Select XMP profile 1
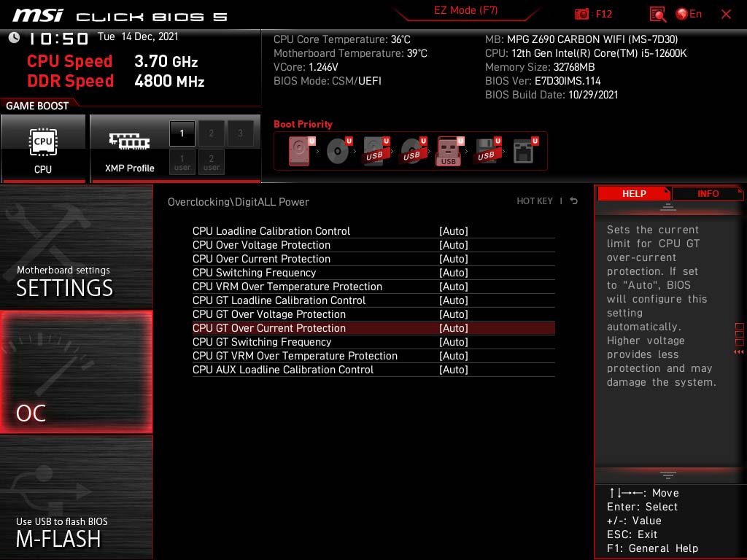 pos(182,133)
